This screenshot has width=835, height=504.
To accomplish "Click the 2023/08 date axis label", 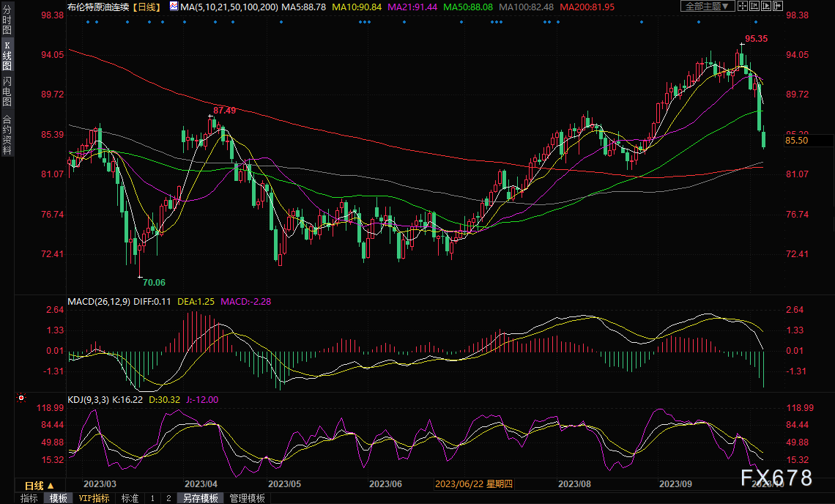I will pyautogui.click(x=574, y=483).
